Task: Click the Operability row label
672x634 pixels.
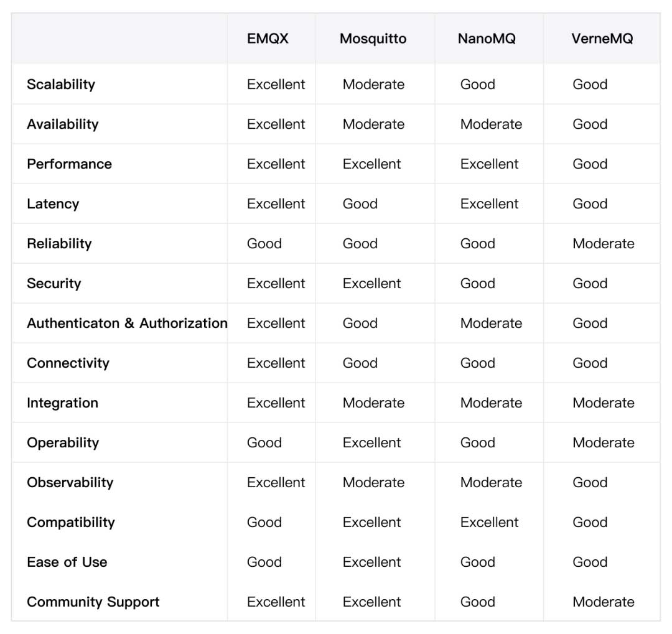Action: click(63, 442)
